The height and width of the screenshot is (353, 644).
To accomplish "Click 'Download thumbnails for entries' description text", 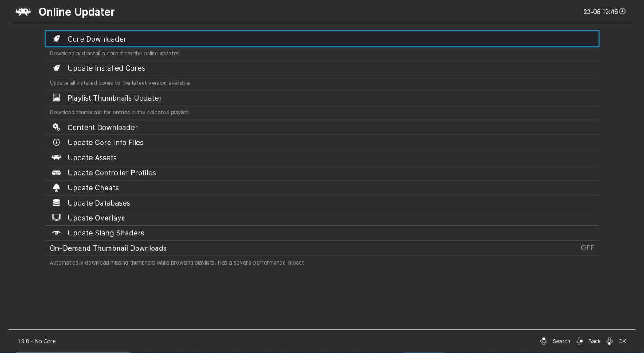I will coord(119,113).
